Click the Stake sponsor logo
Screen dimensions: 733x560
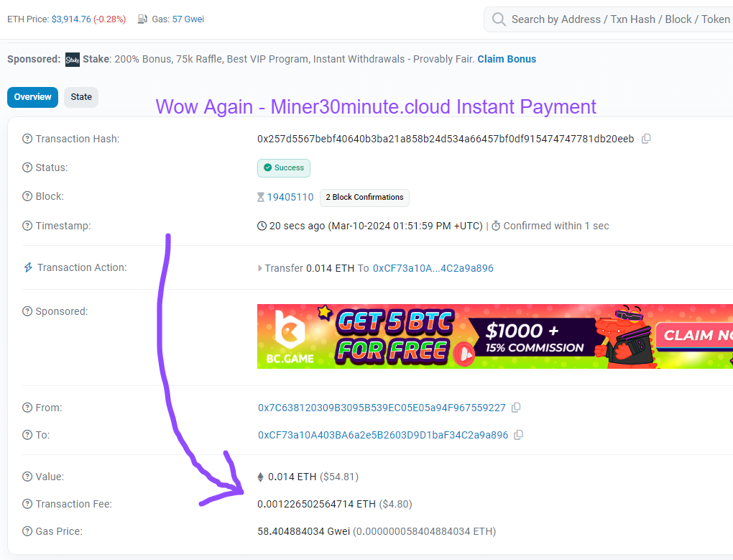(x=73, y=60)
